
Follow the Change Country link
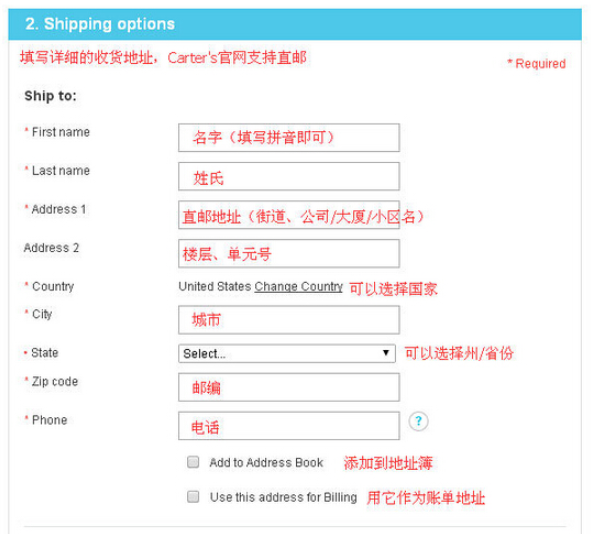click(x=299, y=286)
